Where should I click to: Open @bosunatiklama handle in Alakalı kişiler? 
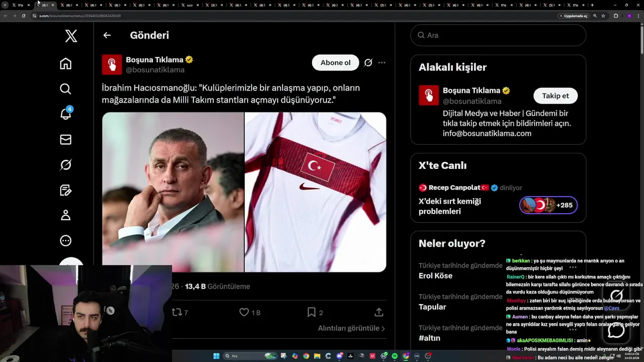tap(472, 101)
